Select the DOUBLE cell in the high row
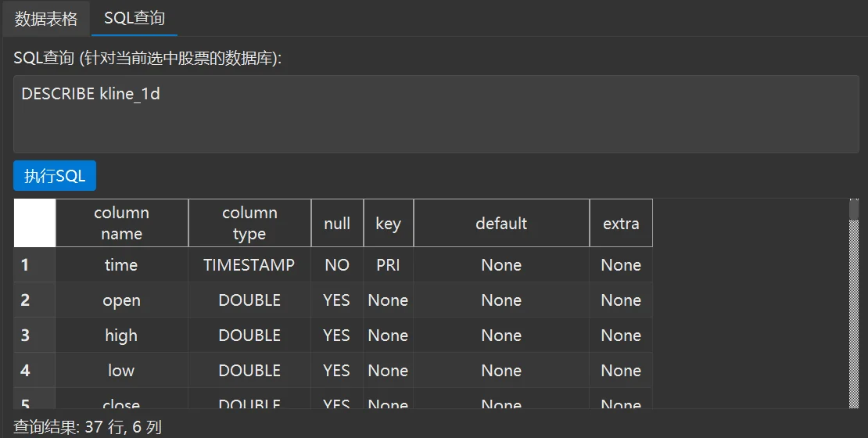The width and height of the screenshot is (868, 438). (x=249, y=335)
